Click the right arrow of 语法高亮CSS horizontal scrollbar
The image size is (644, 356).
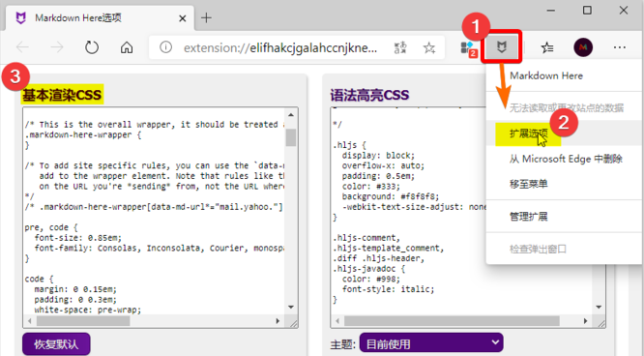click(586, 321)
